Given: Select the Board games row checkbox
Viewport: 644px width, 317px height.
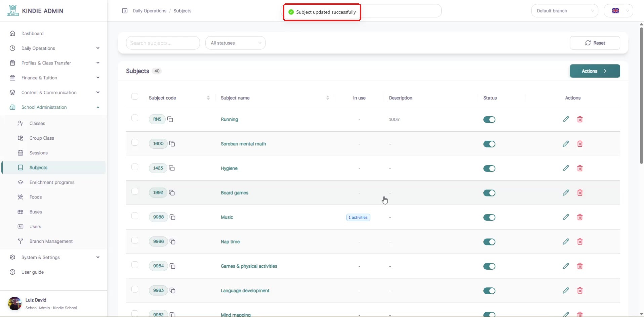Looking at the screenshot, I should click(x=135, y=192).
